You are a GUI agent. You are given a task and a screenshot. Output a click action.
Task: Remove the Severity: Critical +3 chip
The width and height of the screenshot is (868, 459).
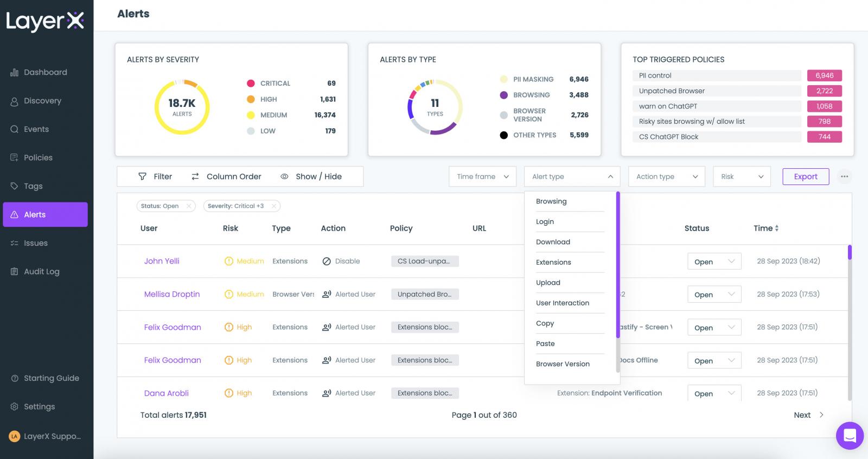point(273,206)
